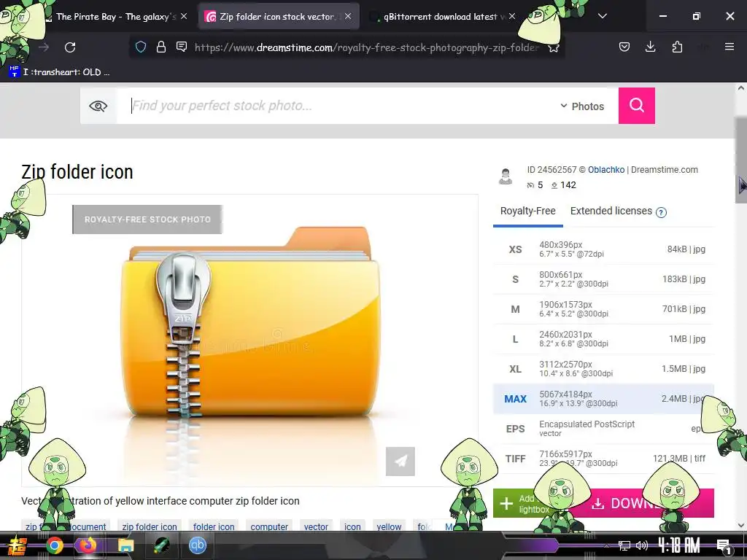Reload the page with the refresh icon

click(70, 47)
